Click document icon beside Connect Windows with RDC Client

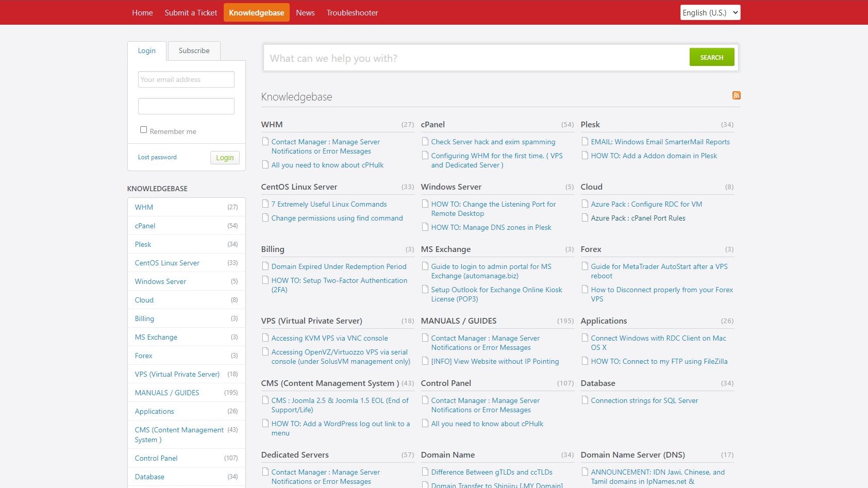coord(585,338)
